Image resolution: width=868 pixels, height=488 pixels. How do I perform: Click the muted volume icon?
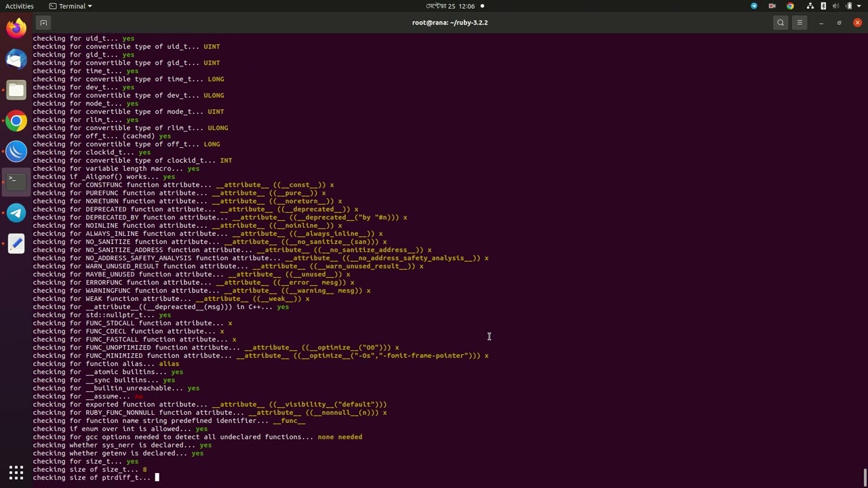[x=836, y=6]
